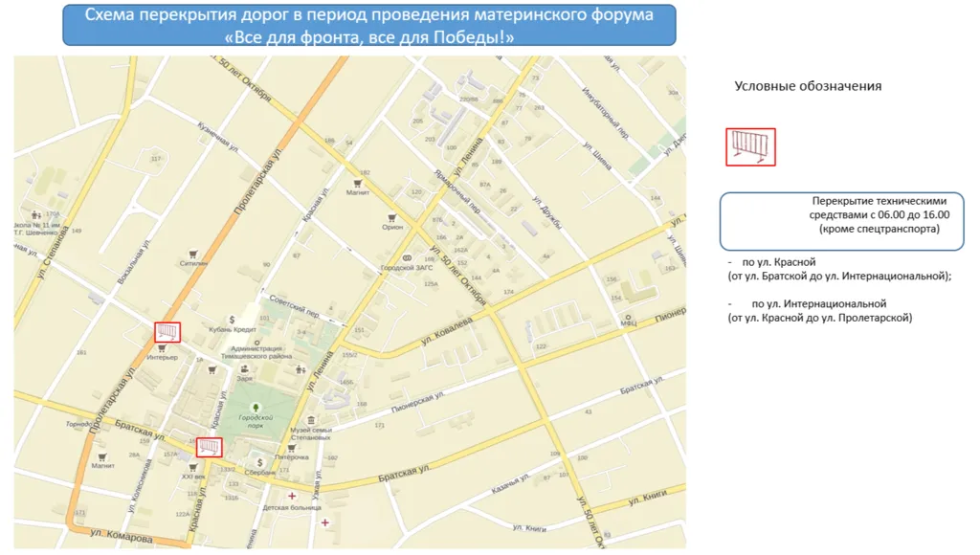Click the Пятёрочка shopping cart icon
Screen dimensions: 980x555
coord(292,447)
